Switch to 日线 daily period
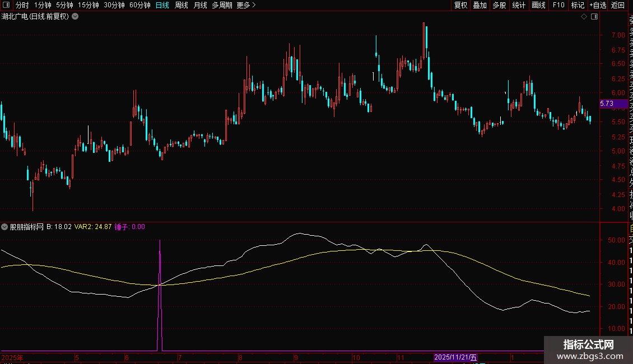 [x=162, y=5]
